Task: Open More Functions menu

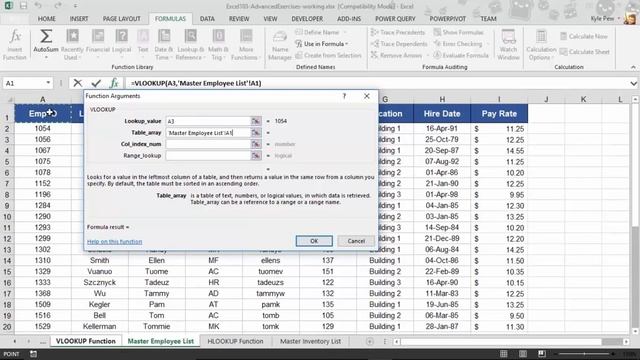Action: (246, 45)
